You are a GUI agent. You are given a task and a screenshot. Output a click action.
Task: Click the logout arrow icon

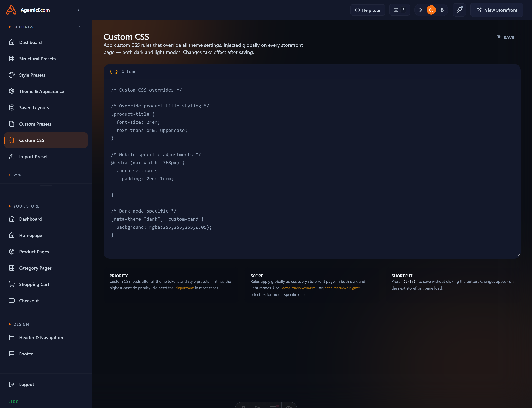(12, 384)
